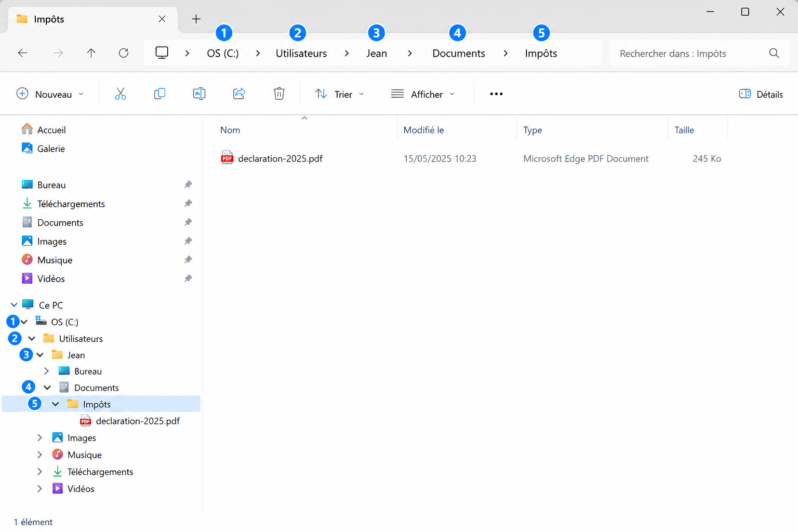Click the forward arrow navigation button

58,53
